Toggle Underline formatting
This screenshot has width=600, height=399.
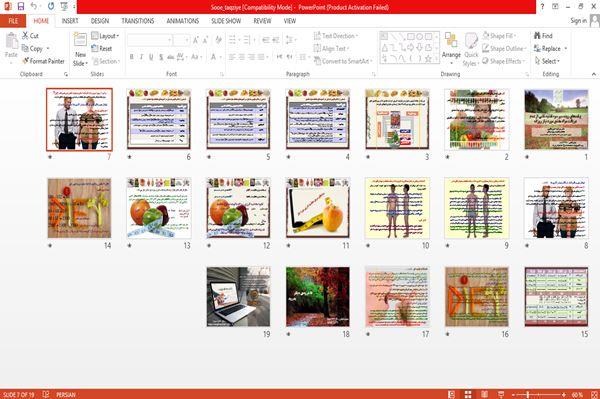tap(151, 57)
